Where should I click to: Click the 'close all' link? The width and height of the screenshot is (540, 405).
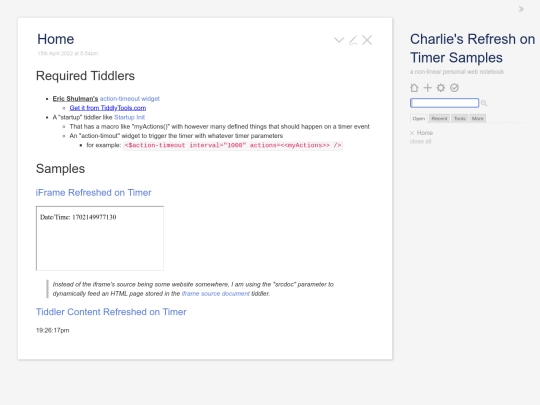click(420, 142)
